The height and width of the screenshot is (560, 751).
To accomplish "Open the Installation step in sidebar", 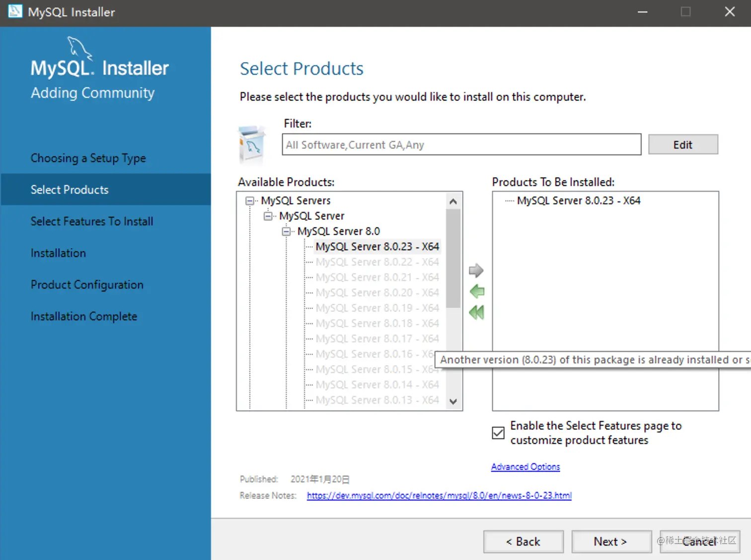I will tap(58, 253).
